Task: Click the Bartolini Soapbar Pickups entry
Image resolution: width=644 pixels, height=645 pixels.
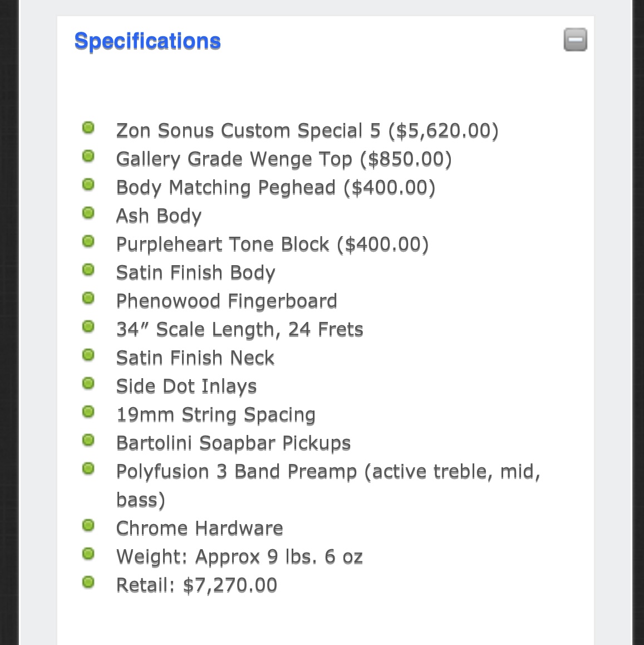Action: (233, 443)
